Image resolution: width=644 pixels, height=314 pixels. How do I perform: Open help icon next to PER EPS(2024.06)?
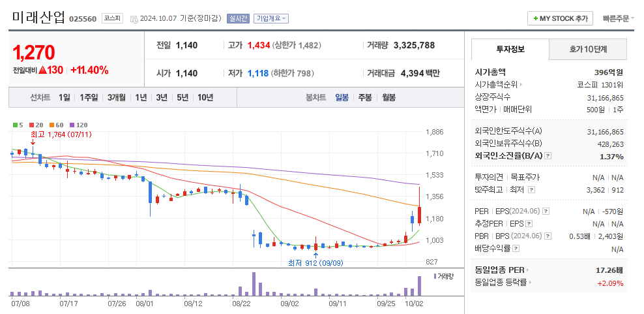click(546, 212)
